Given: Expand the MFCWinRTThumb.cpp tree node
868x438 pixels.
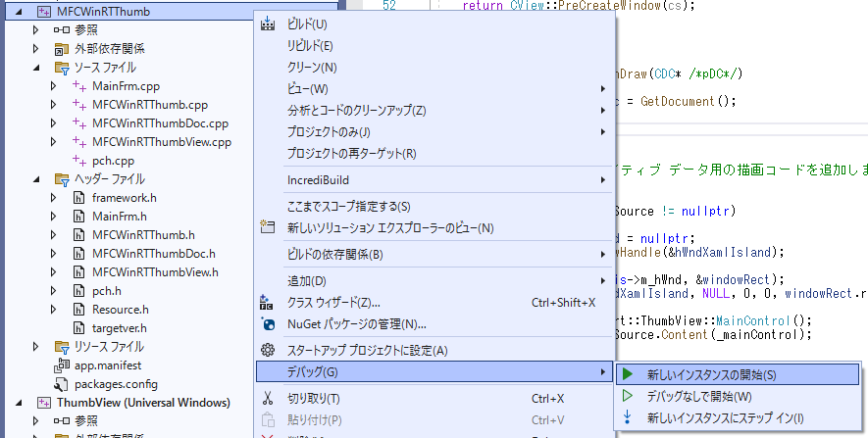Looking at the screenshot, I should pos(54,105).
